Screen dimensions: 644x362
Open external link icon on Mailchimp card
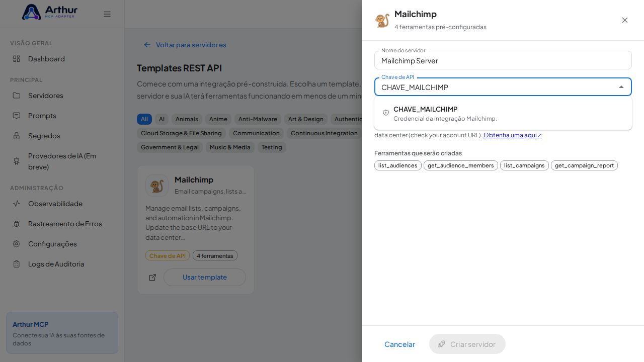pos(152,278)
